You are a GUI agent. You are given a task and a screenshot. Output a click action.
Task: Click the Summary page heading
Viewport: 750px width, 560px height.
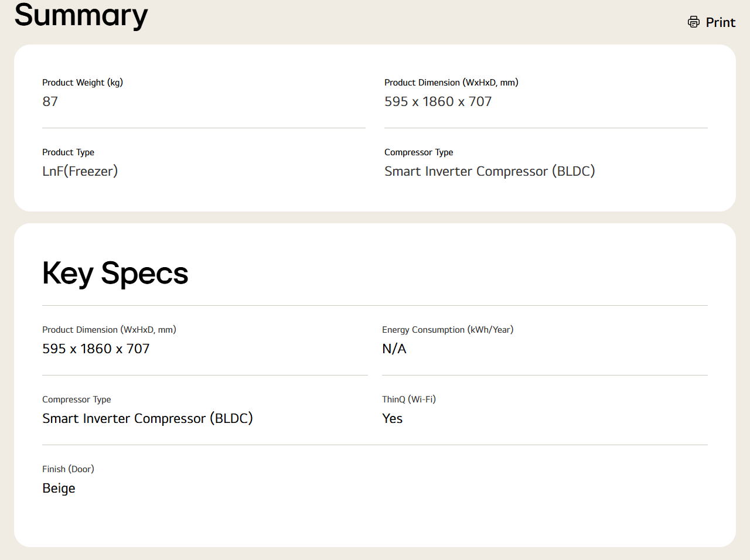tap(81, 15)
